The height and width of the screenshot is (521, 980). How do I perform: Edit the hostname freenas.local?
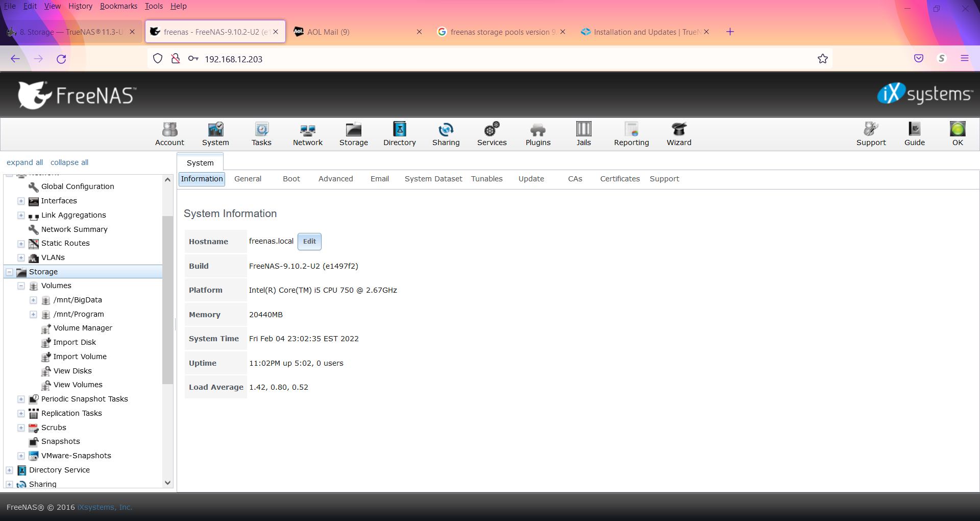(309, 242)
